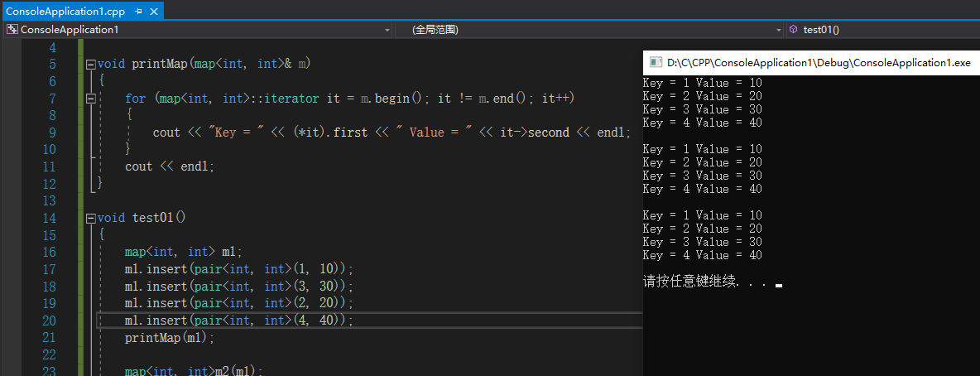
Task: Open the test01() member dropdown
Action: 883,30
